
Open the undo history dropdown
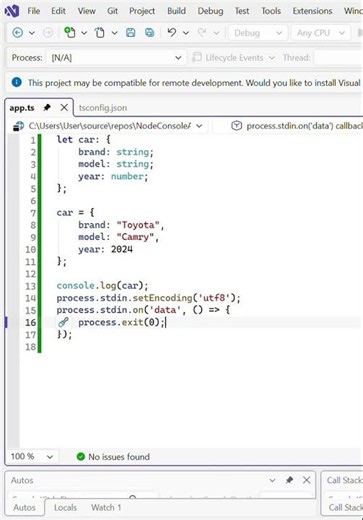(186, 33)
